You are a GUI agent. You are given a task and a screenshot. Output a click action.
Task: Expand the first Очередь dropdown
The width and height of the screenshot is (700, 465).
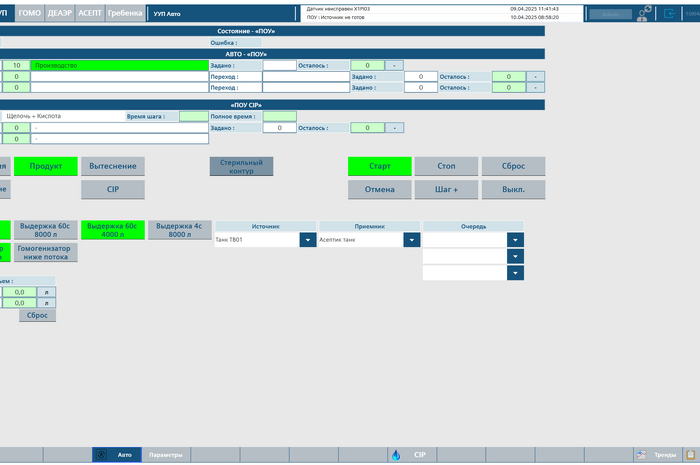click(x=515, y=240)
